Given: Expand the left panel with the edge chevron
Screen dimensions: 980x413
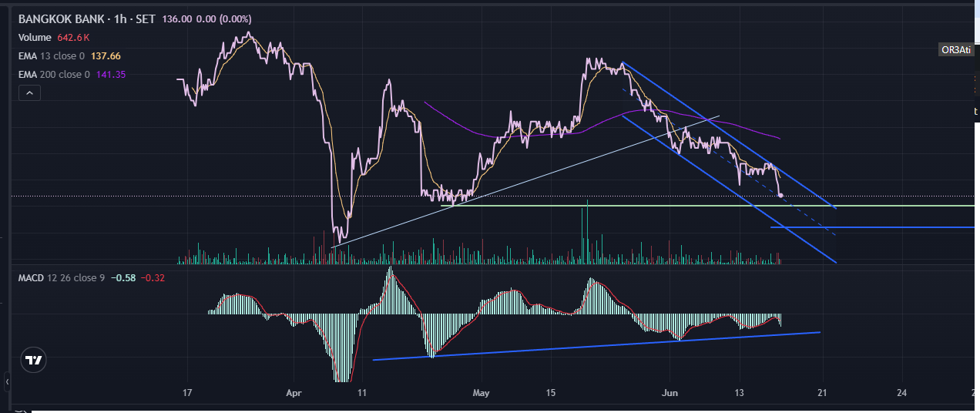Looking at the screenshot, I should click(7, 382).
